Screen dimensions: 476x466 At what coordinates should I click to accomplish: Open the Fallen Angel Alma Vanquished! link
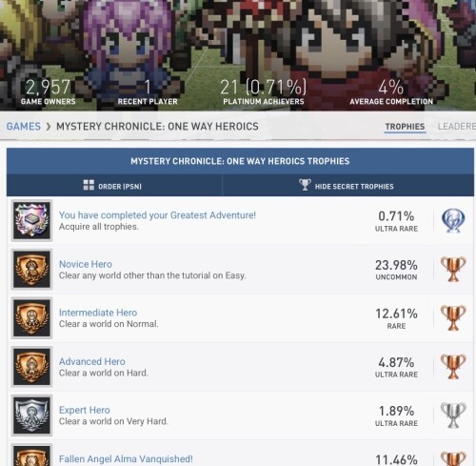tap(126, 458)
